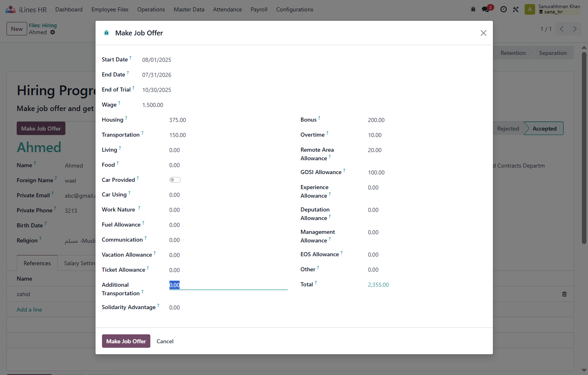This screenshot has height=375, width=588.
Task: Click the Housing value 375.00 field
Action: click(x=228, y=120)
